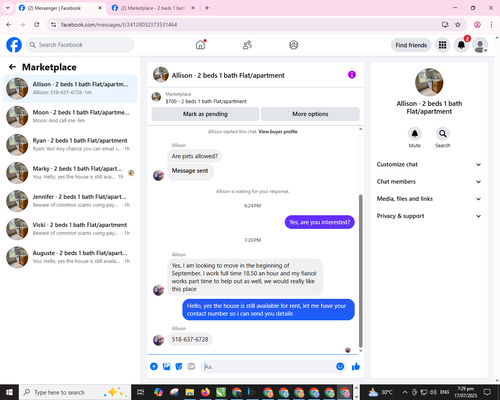Choose a sticker in composer
500x400 pixels.
click(x=179, y=367)
